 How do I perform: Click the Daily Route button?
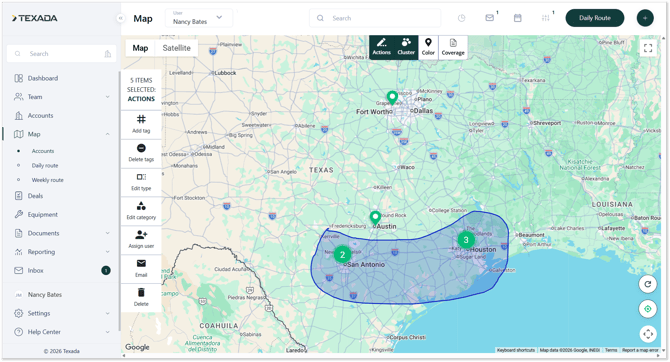click(595, 18)
